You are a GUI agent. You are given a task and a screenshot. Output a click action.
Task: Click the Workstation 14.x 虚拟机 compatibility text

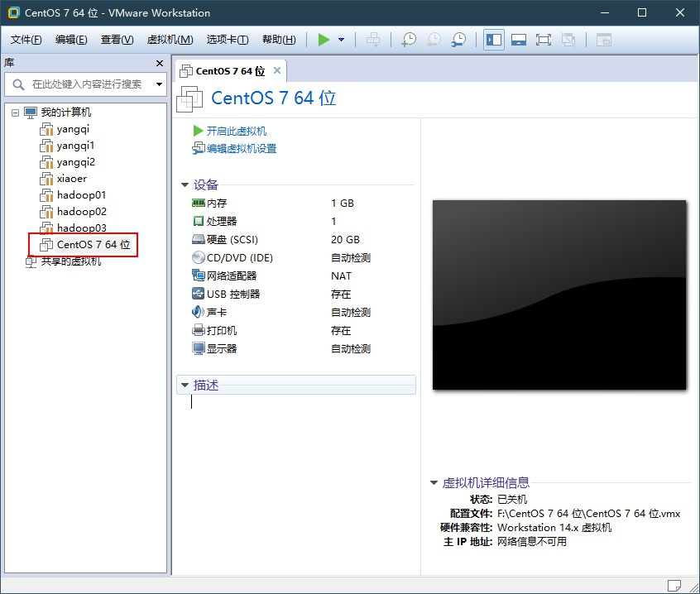pos(554,528)
